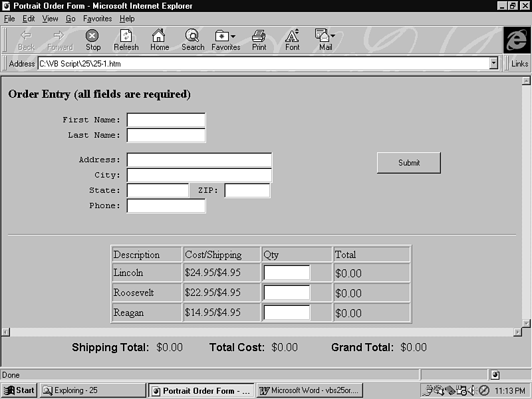Image resolution: width=532 pixels, height=399 pixels.
Task: Expand the Address bar dropdown arrow
Action: coord(493,64)
